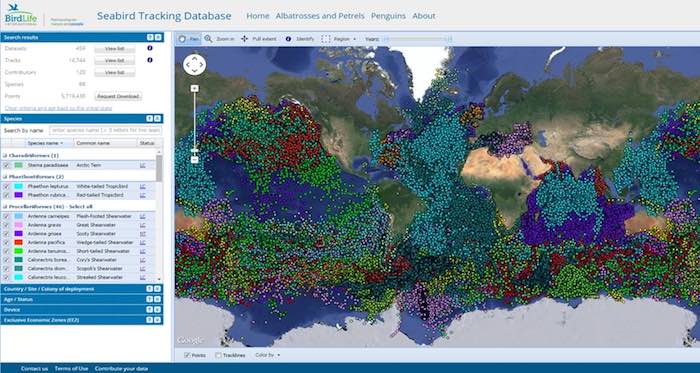Uncheck the Arctic Tern species checkbox
700x373 pixels.
coord(6,165)
